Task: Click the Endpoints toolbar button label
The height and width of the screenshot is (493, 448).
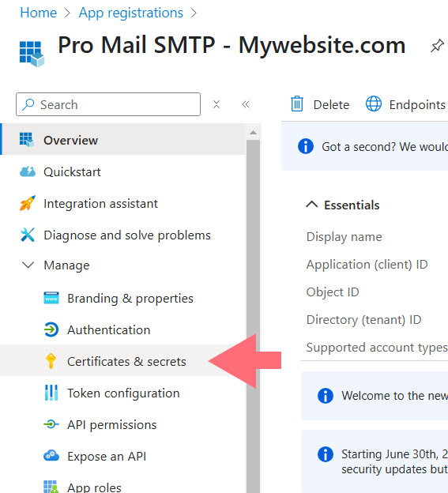Action: pos(417,105)
